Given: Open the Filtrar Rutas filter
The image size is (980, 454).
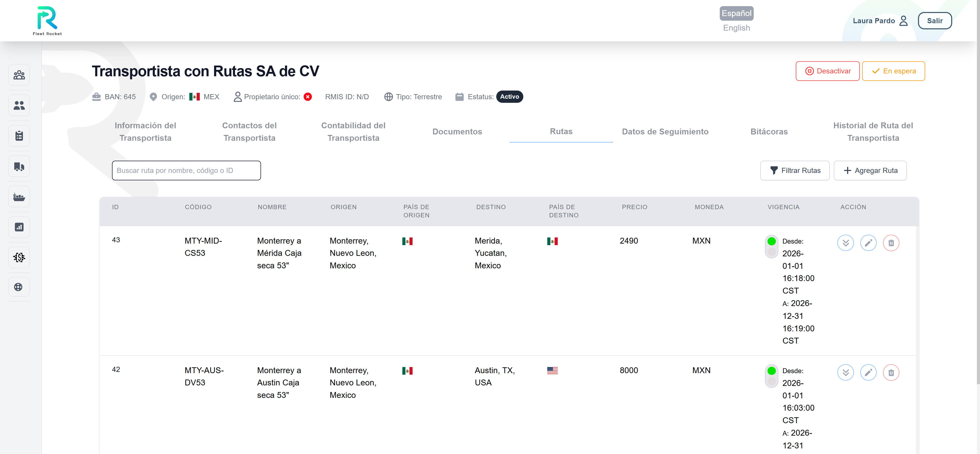Looking at the screenshot, I should tap(795, 171).
